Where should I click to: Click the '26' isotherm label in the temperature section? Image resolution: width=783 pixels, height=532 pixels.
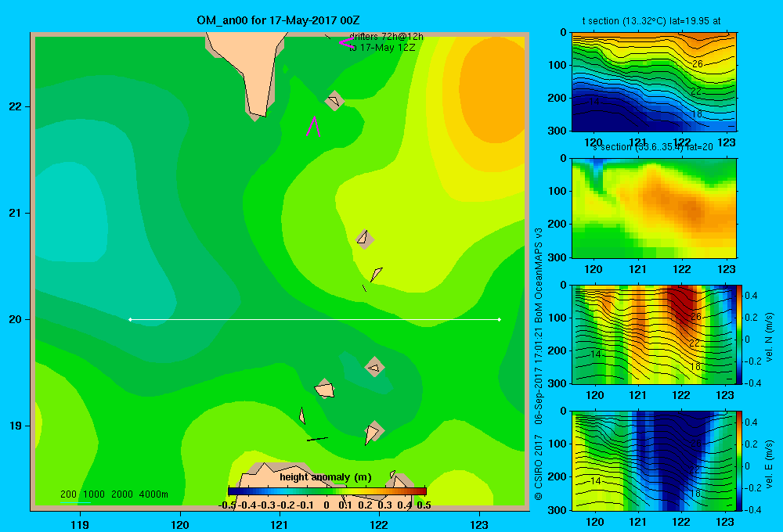pyautogui.click(x=698, y=64)
